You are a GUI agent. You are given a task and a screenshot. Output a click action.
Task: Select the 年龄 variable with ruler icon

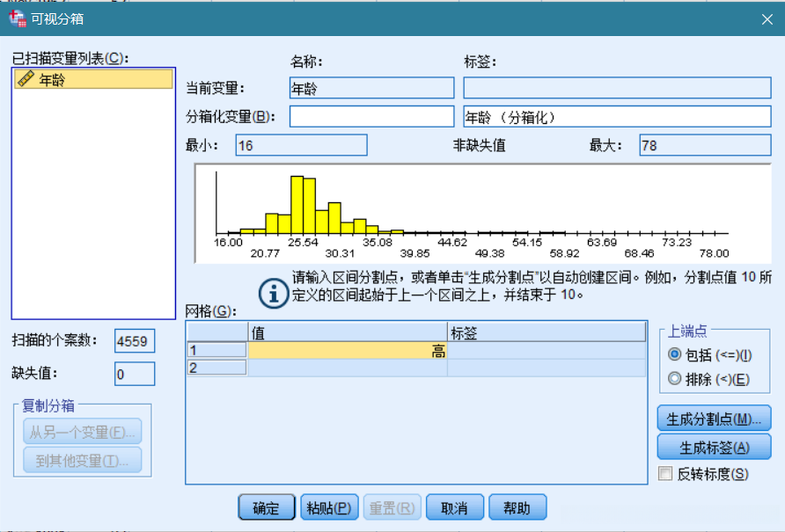pos(53,78)
